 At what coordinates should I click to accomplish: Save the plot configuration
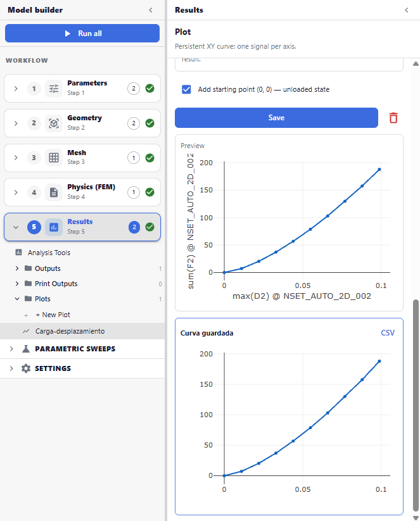(x=276, y=118)
